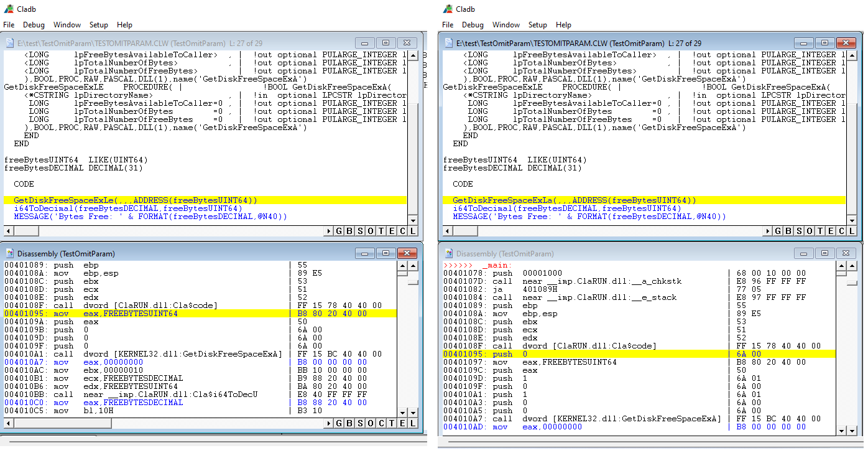
Task: Open the Debug menu in left Cladb window
Action: (34, 25)
